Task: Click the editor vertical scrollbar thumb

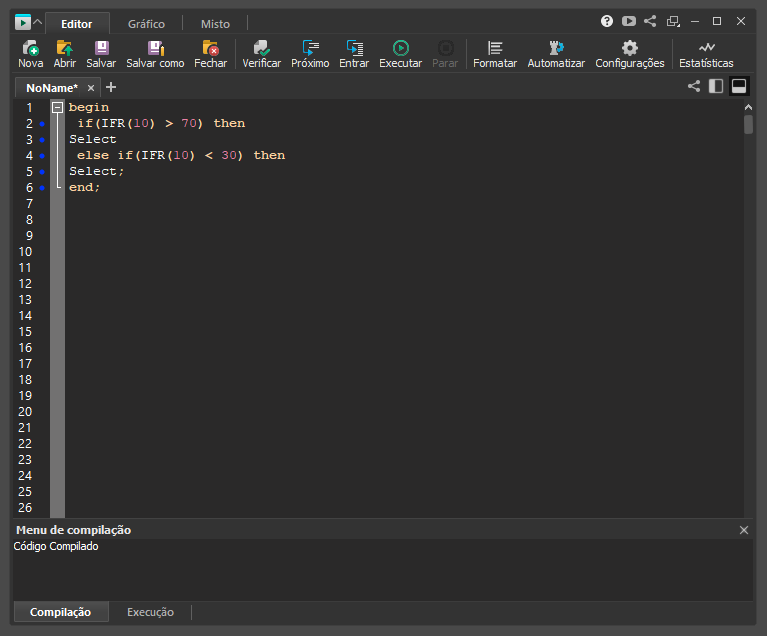Action: pyautogui.click(x=748, y=124)
